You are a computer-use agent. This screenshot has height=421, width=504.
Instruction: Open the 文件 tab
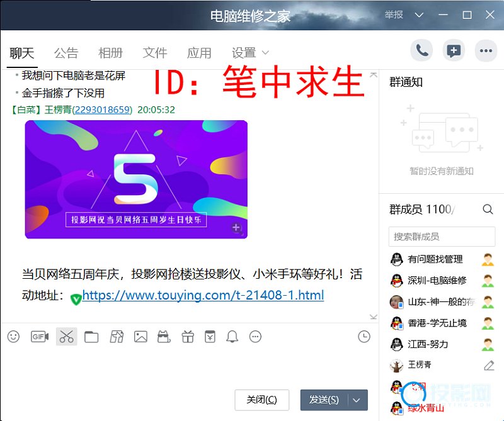(155, 53)
